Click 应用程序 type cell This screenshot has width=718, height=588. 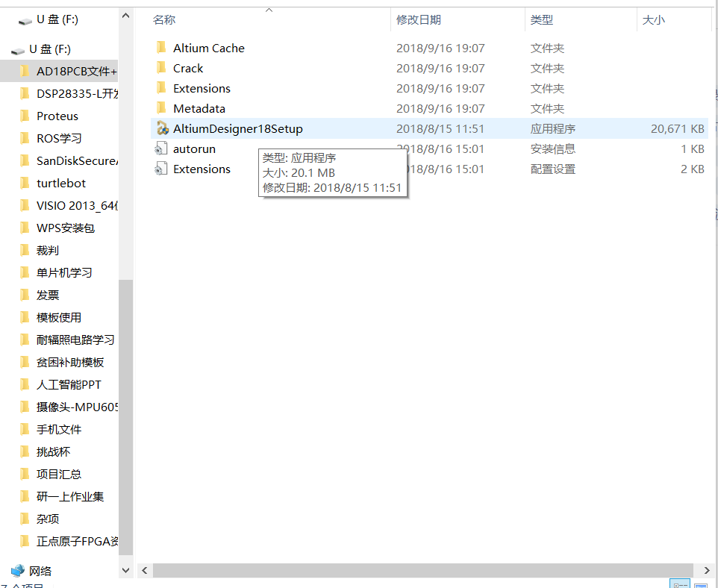[553, 128]
